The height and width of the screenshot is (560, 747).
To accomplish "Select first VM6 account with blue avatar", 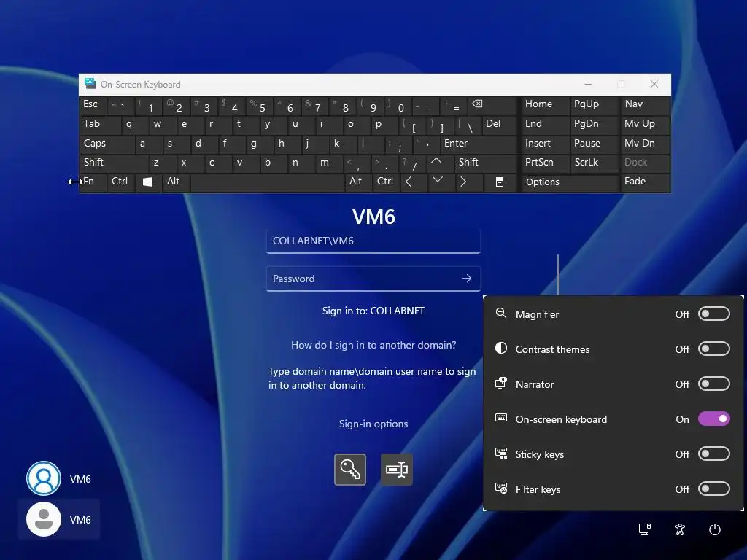I will [x=60, y=478].
